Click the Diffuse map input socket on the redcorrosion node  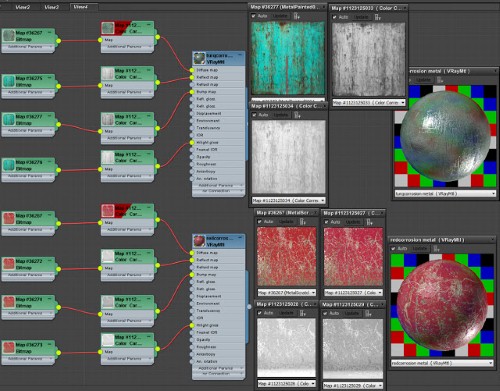point(192,253)
